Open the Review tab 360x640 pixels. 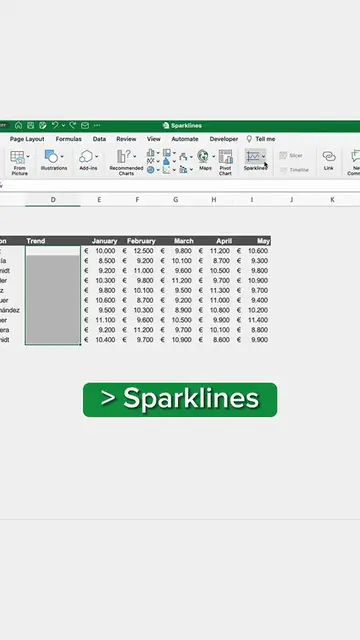pyautogui.click(x=126, y=139)
